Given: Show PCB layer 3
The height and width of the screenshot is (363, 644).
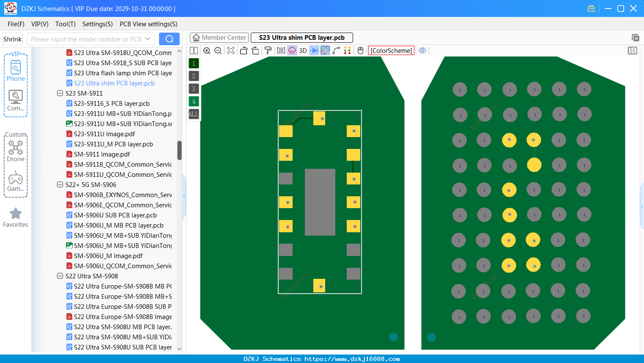Looking at the screenshot, I should tap(194, 89).
